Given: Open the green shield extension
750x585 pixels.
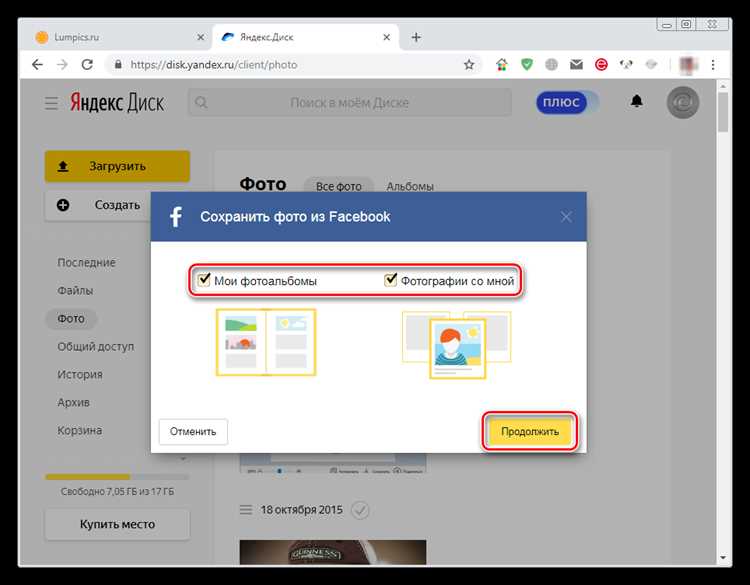Looking at the screenshot, I should pos(527,64).
